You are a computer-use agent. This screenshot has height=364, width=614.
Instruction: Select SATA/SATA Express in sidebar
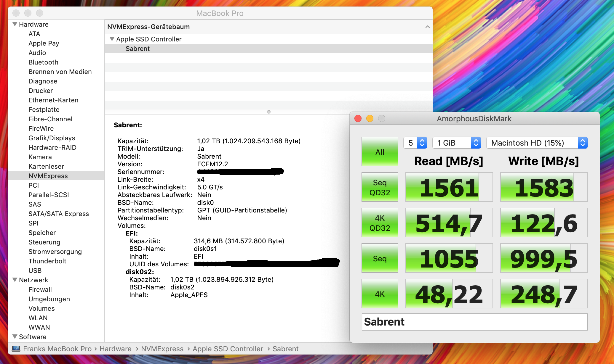tap(58, 214)
